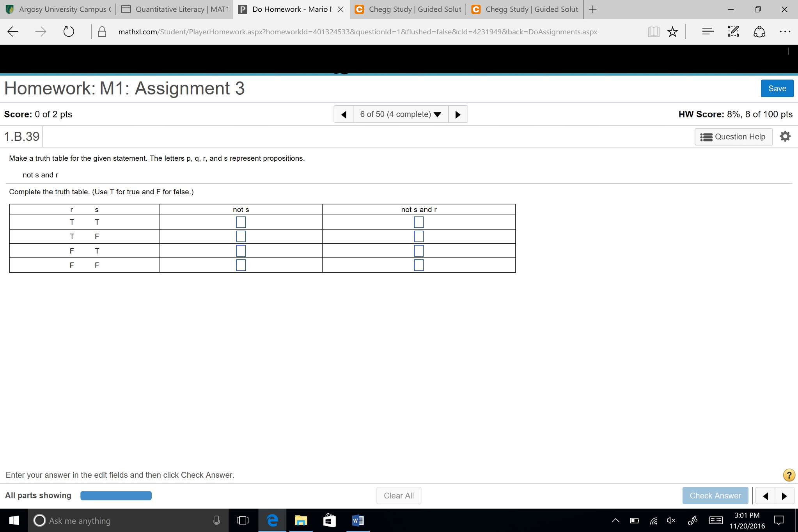798x532 pixels.
Task: Select the Quantitative Literacy MAT1 tab
Action: point(174,9)
